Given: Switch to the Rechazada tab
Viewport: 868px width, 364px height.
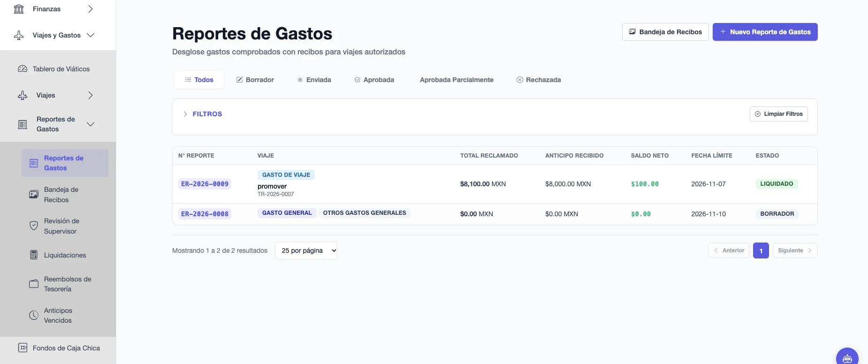Looking at the screenshot, I should 539,80.
